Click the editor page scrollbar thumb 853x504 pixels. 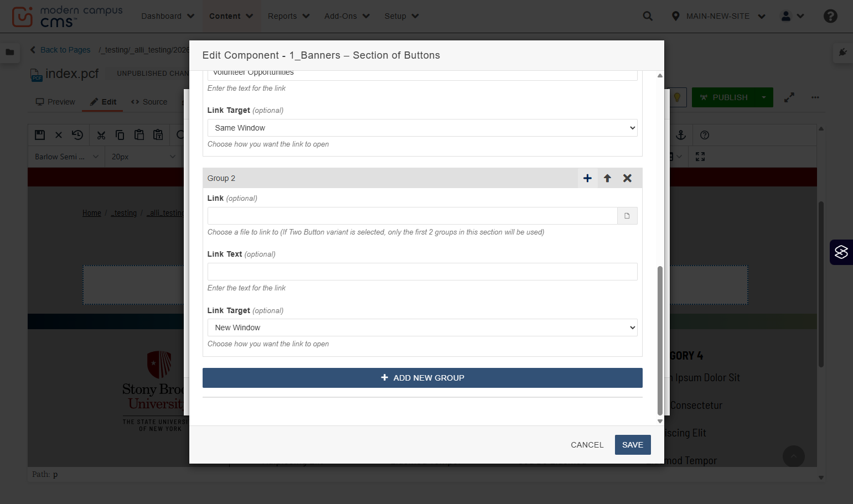click(x=821, y=284)
